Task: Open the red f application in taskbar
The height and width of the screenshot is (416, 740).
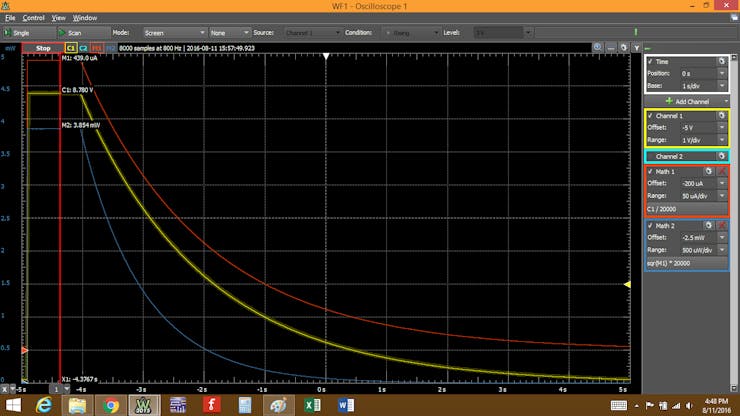Action: tap(211, 405)
